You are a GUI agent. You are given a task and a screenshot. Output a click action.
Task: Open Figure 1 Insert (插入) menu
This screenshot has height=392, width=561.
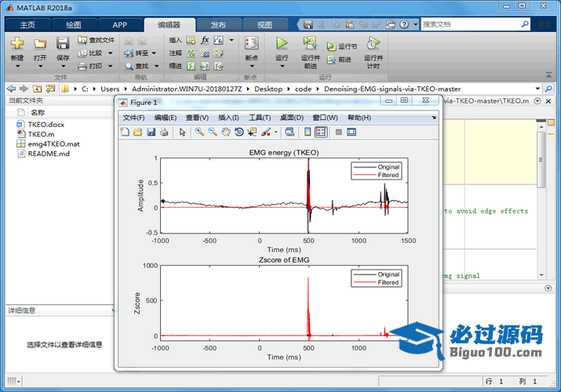coord(228,118)
